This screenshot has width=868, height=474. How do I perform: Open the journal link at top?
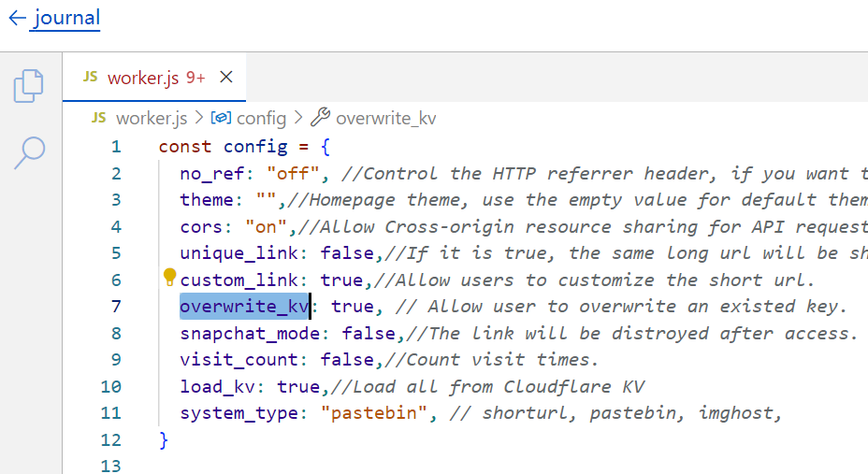coord(67,18)
